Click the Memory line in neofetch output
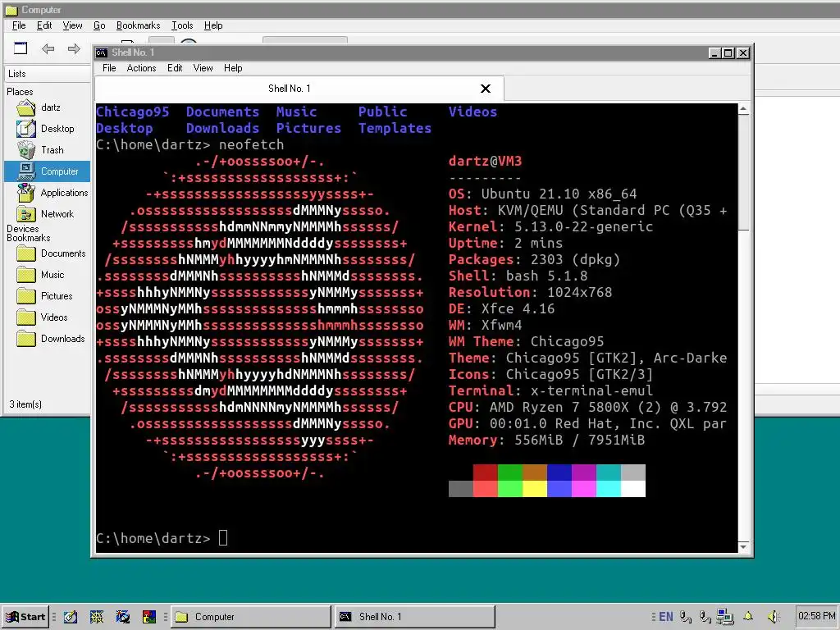The width and height of the screenshot is (840, 630). click(x=547, y=440)
